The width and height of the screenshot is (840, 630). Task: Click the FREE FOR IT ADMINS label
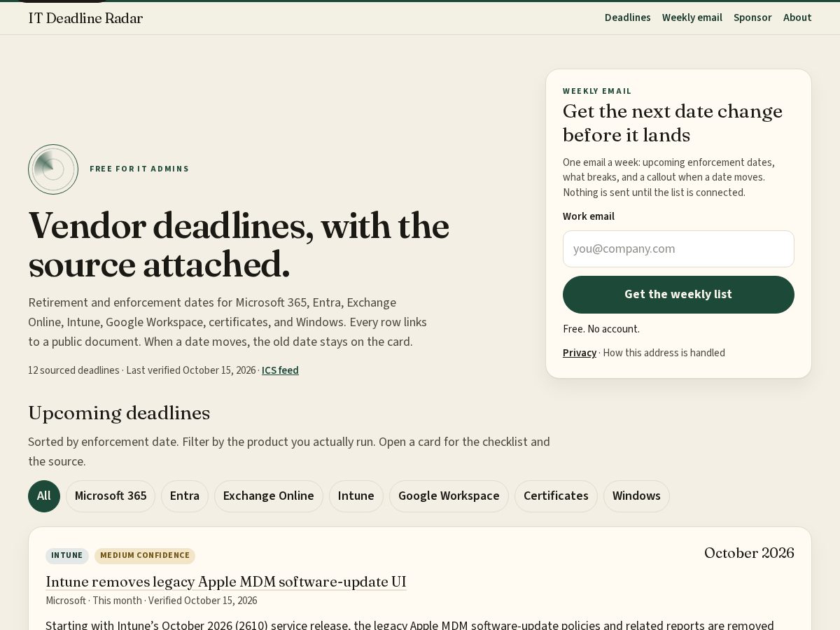[x=139, y=169]
